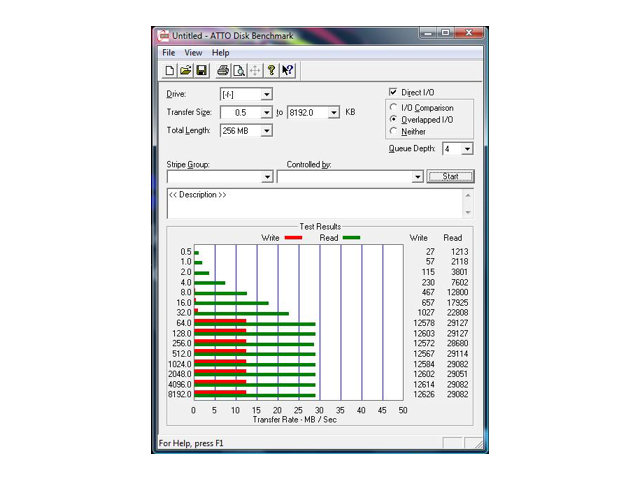This screenshot has height=480, width=640.
Task: Click the crosshair move toolbar icon
Action: 255,71
